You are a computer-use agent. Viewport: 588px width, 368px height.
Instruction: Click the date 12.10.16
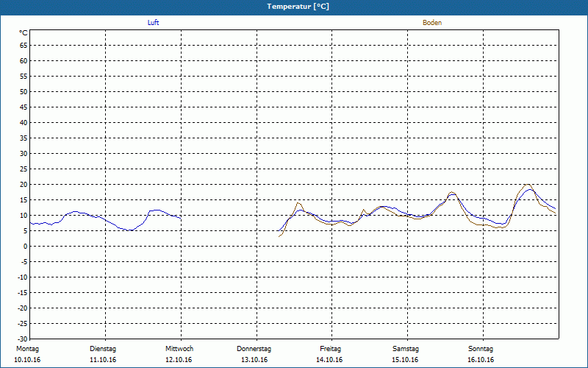[x=179, y=360]
